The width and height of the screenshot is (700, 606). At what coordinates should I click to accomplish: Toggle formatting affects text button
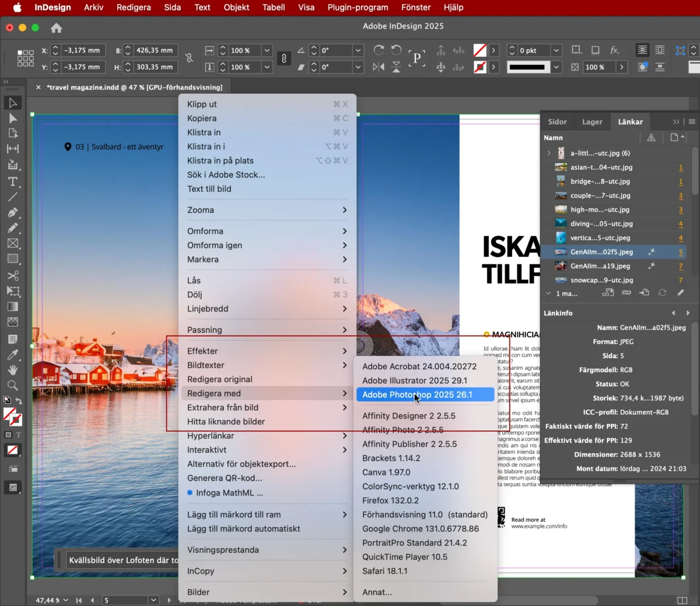point(18,435)
